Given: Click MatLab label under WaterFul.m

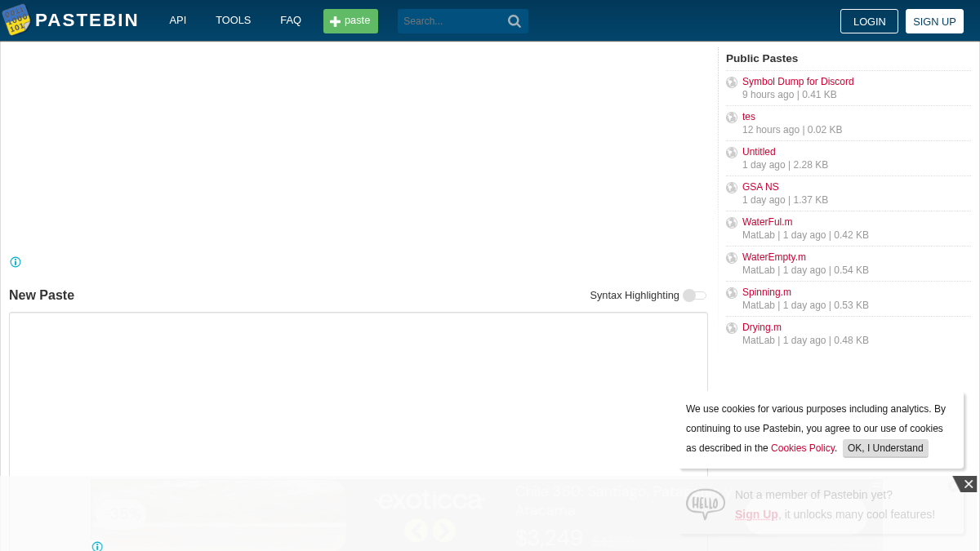Looking at the screenshot, I should point(759,235).
